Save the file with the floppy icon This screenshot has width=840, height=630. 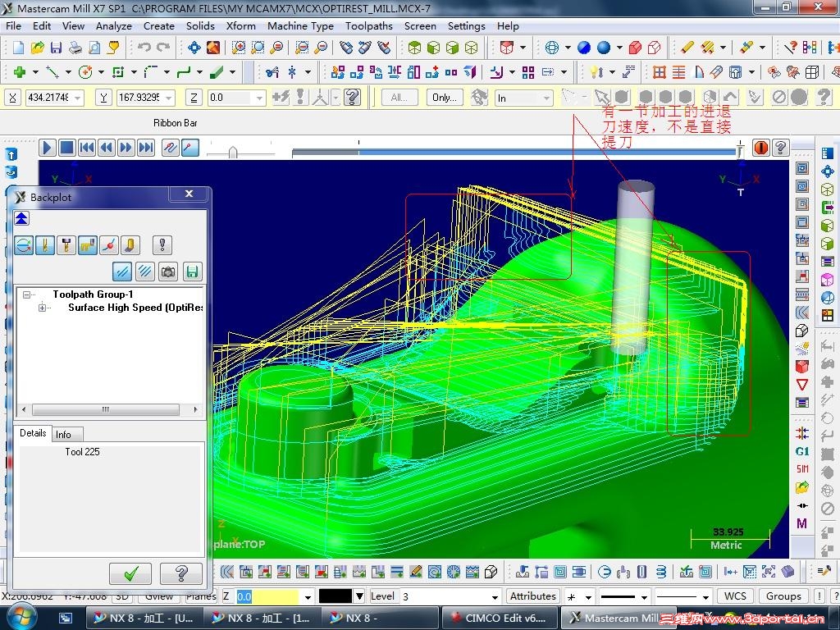click(x=56, y=48)
